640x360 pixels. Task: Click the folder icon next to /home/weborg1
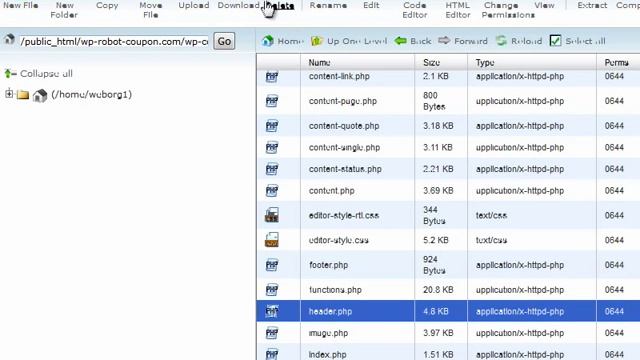[x=23, y=95]
